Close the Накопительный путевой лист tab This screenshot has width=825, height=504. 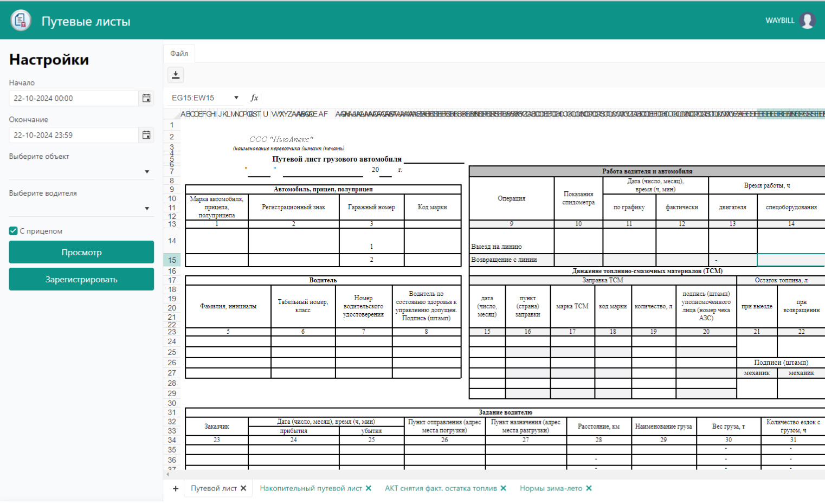(x=369, y=488)
